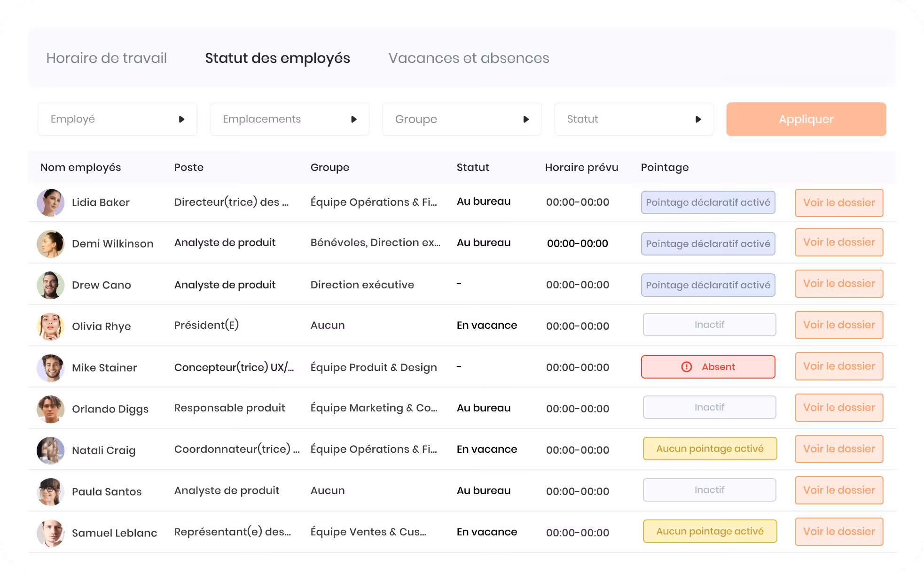Click the Absent badge for Mike Stainer
The width and height of the screenshot is (924, 573).
tap(708, 367)
